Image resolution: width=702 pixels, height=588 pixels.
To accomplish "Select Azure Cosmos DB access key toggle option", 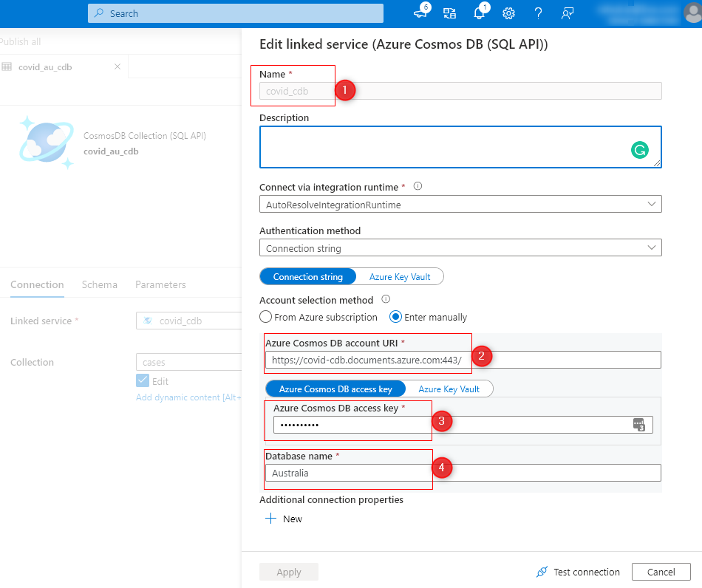I will pyautogui.click(x=335, y=389).
